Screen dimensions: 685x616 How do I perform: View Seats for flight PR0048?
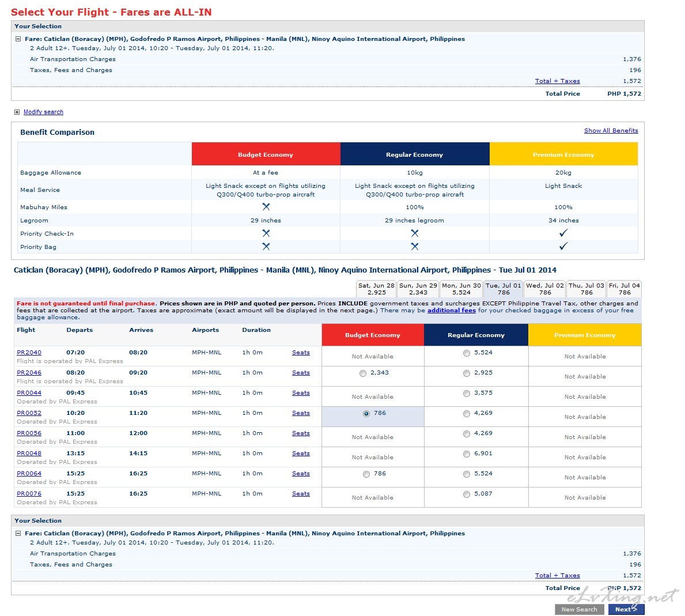point(301,453)
